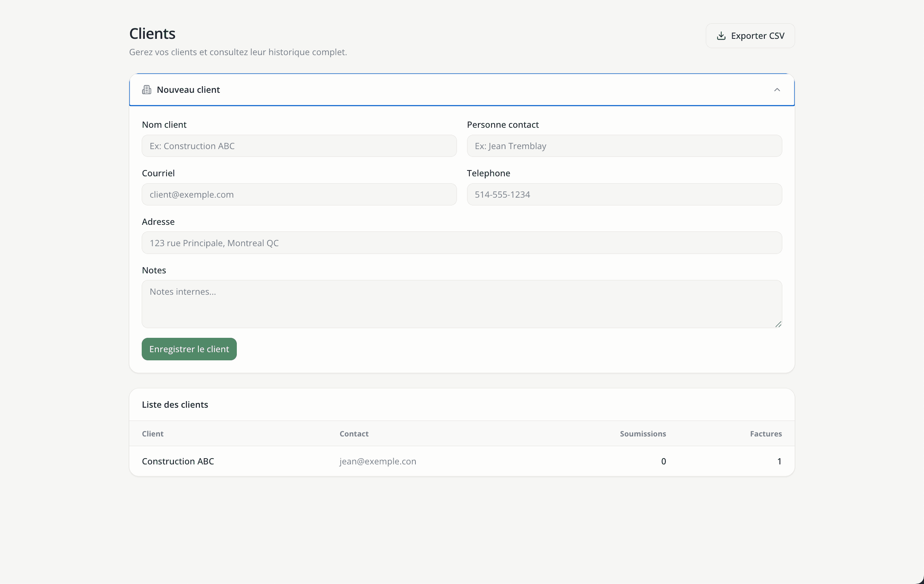
Task: Click the Nom client input field
Action: 299,146
